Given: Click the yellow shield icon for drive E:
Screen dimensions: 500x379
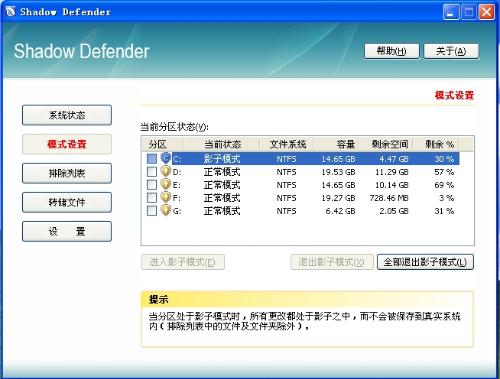Looking at the screenshot, I should pos(166,184).
